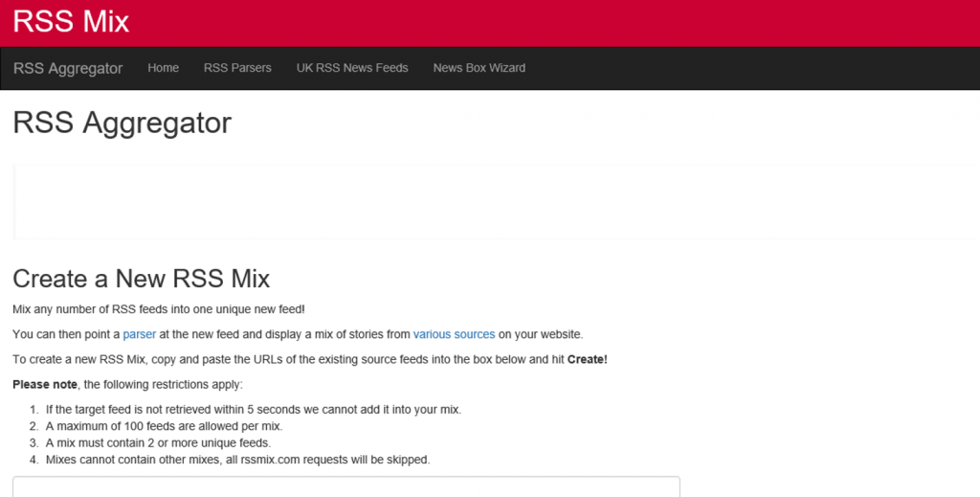Viewport: 980px width, 497px height.
Task: Select UK RSS News Feeds in navbar
Action: pyautogui.click(x=352, y=68)
